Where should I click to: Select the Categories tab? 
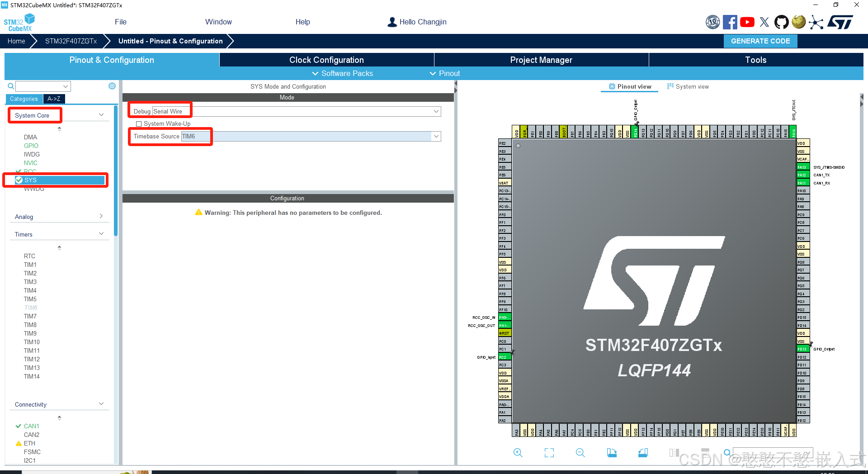pos(24,99)
